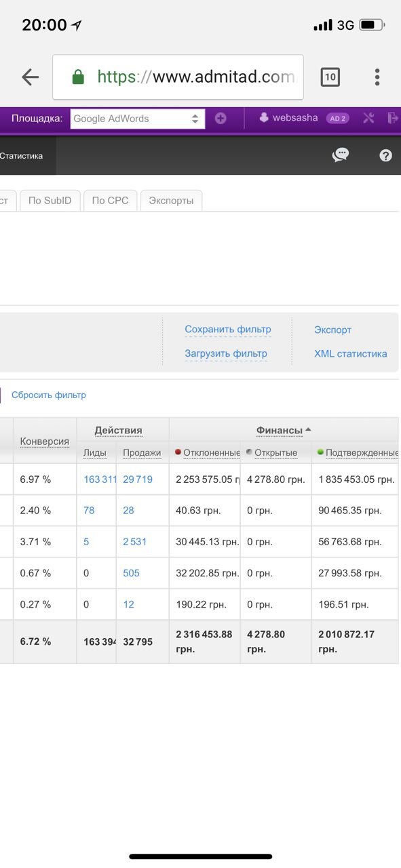Open the 5 leads link
Screen dimensions: 401x868
tap(86, 542)
